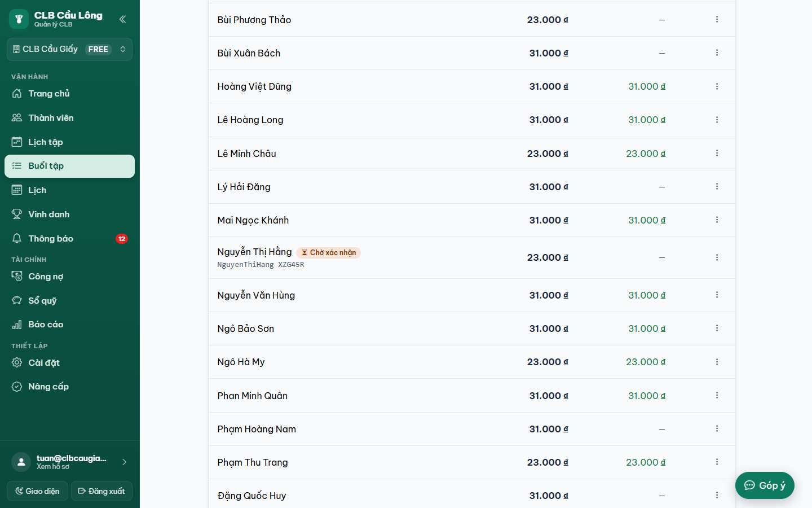Screen dimensions: 812x508
Task: Open Cài đặt settings
Action: coord(69,363)
